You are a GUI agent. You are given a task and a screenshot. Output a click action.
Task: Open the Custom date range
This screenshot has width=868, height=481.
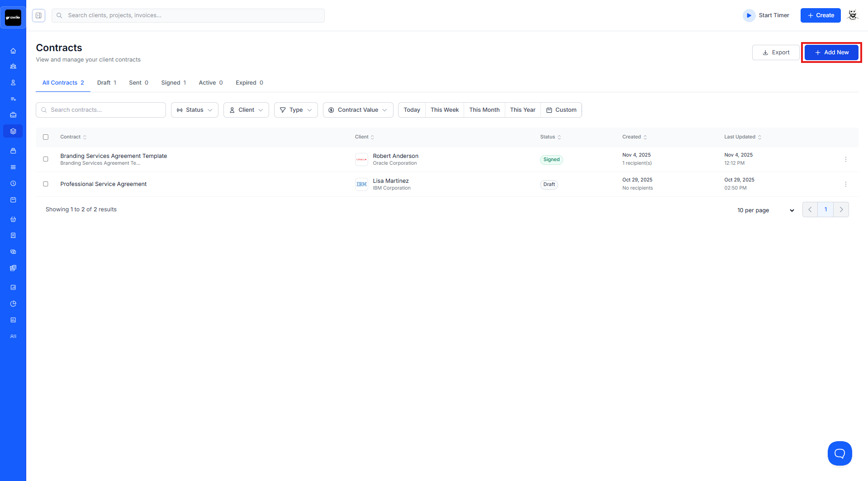click(561, 110)
